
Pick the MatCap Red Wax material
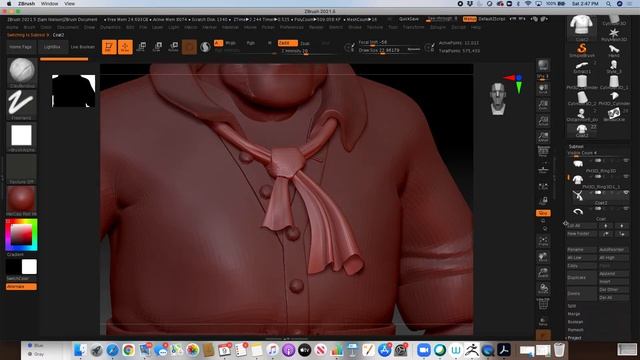click(21, 201)
